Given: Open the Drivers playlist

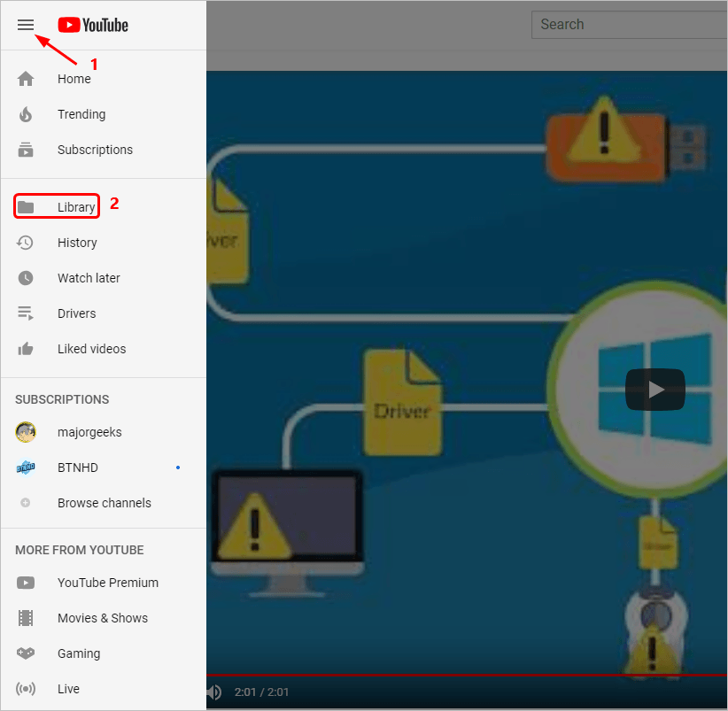Looking at the screenshot, I should (26, 313).
